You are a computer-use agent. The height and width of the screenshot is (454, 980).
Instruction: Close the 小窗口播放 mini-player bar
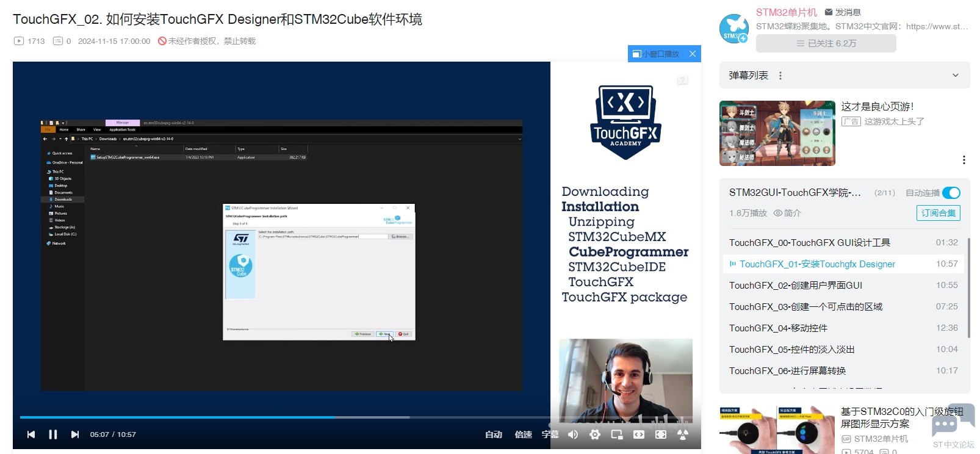(693, 54)
